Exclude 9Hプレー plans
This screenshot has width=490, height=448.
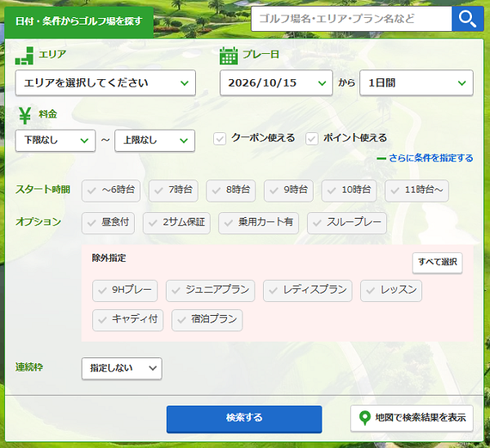point(125,291)
